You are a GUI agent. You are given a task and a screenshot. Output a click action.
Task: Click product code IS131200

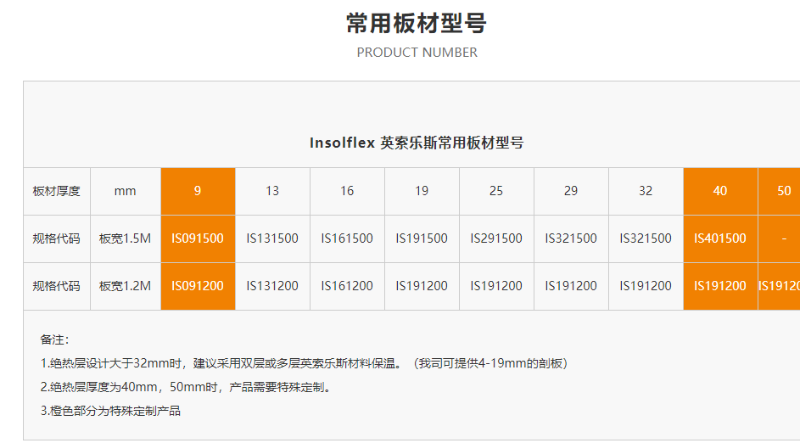point(272,286)
